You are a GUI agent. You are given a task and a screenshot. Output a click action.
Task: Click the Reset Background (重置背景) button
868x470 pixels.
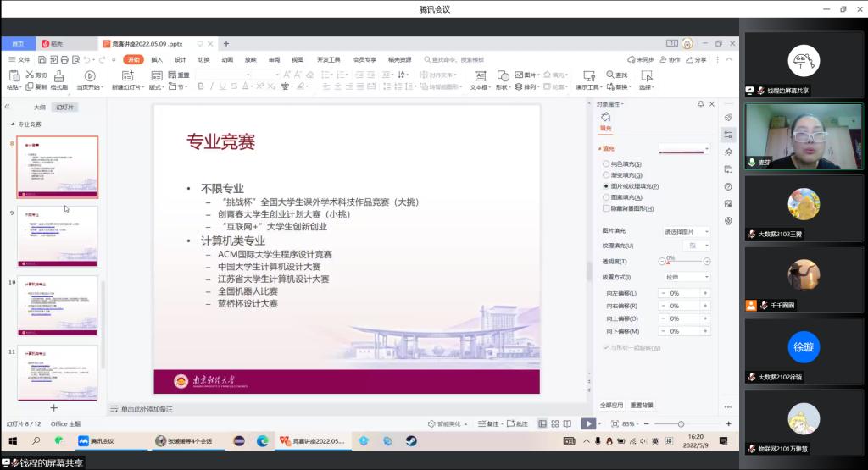[641, 406]
